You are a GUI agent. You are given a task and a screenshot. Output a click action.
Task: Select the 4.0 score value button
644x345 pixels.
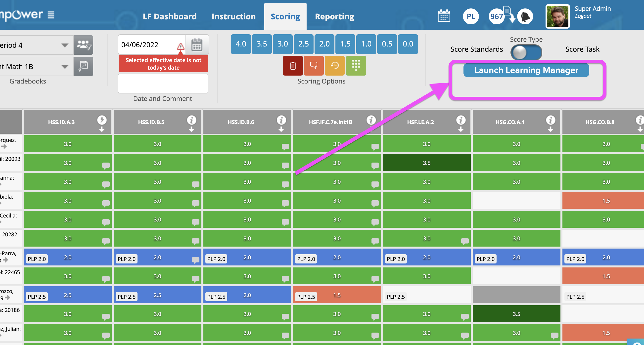coord(241,44)
